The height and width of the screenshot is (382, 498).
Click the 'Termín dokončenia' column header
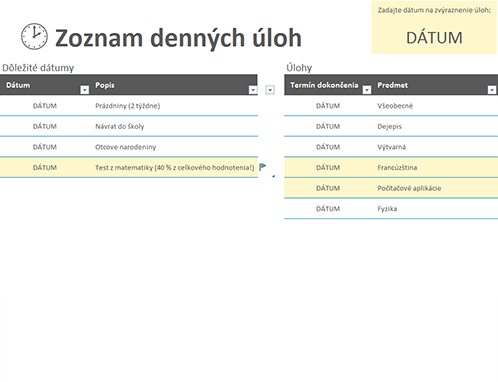click(324, 85)
